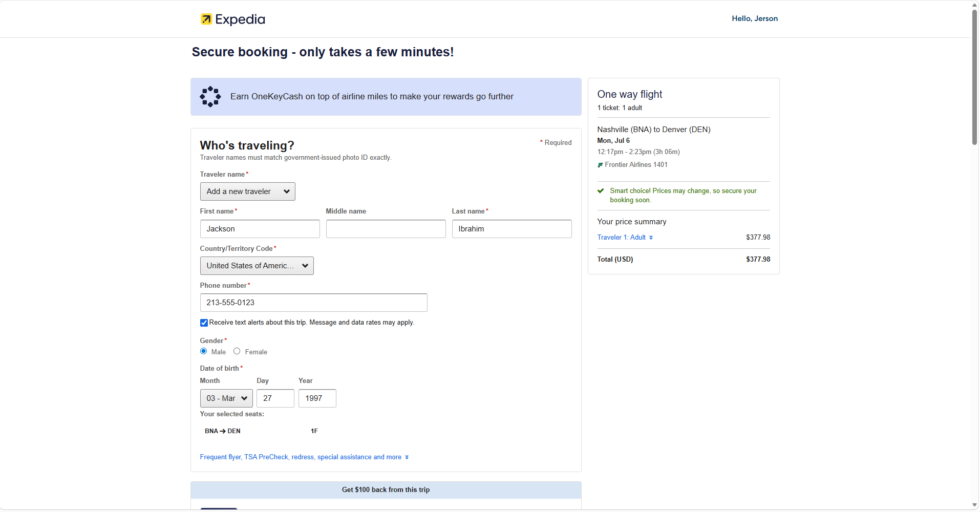Click the Frontier Airlines logo icon

[x=600, y=165]
